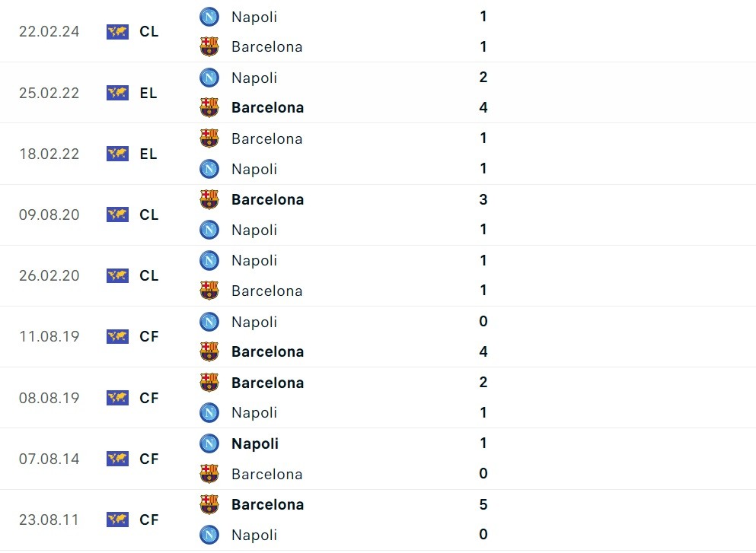The height and width of the screenshot is (553, 756).
Task: Open Napoli team link in 07.08.14 match
Action: [x=254, y=443]
